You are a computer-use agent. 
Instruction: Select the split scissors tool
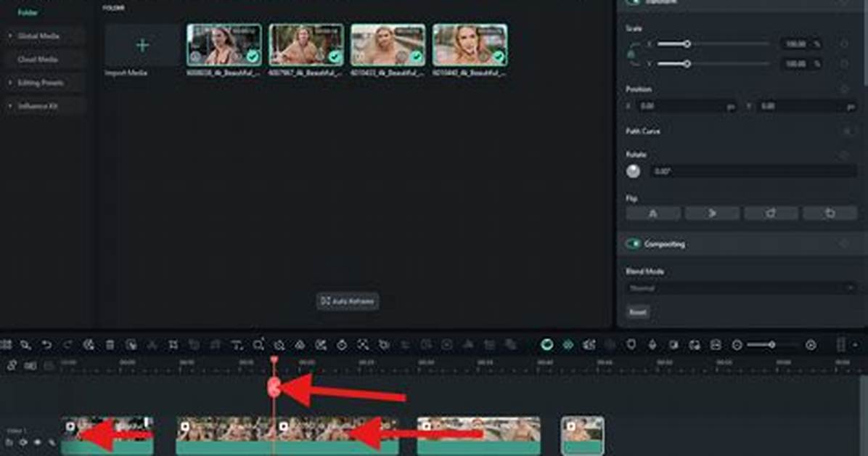tap(152, 345)
